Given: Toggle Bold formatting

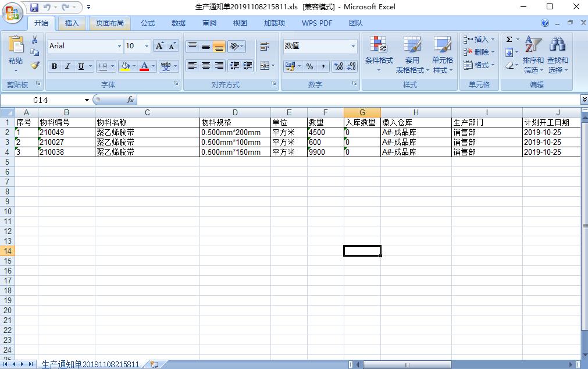Looking at the screenshot, I should click(x=54, y=66).
